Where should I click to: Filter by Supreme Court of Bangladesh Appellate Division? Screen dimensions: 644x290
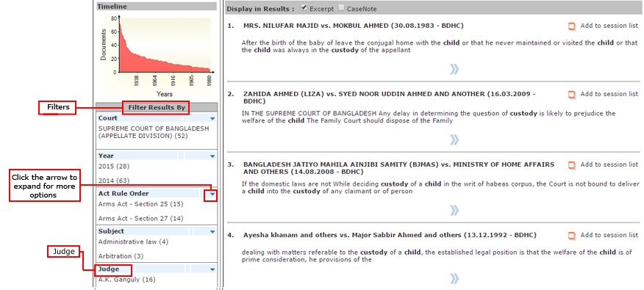tap(154, 132)
